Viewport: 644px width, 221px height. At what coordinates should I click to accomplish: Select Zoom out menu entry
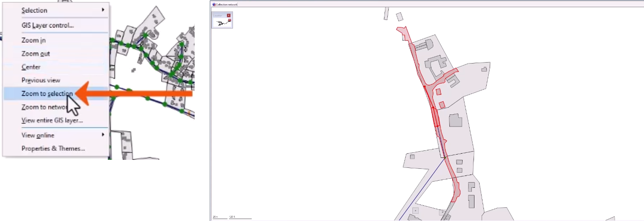point(56,54)
